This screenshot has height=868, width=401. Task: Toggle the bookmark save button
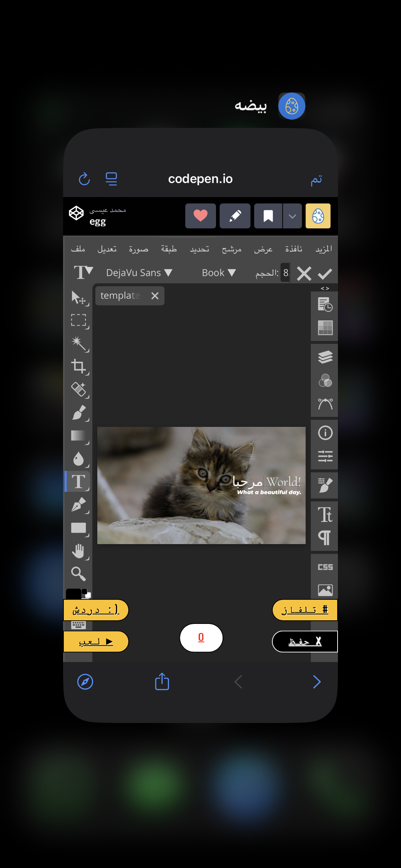pyautogui.click(x=268, y=216)
